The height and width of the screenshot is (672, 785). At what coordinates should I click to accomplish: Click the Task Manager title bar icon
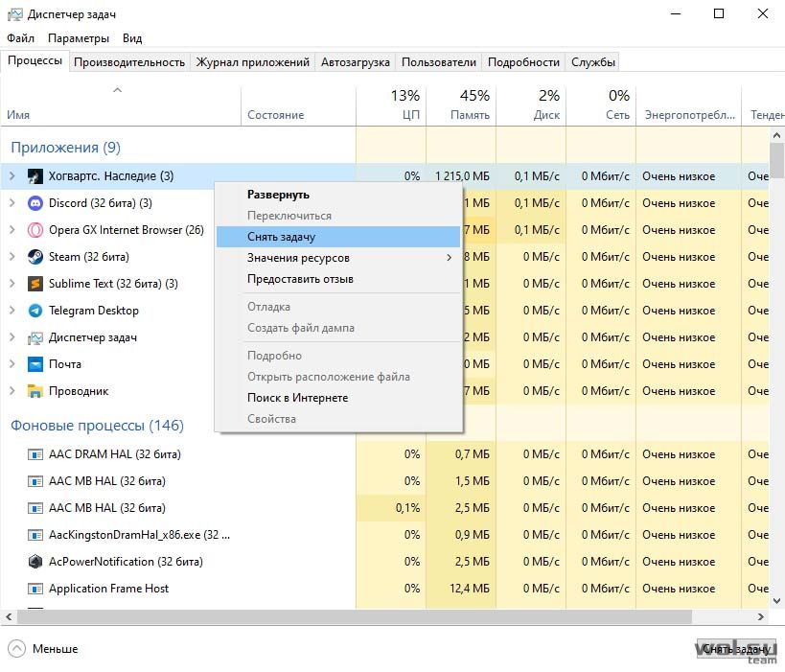[15, 14]
